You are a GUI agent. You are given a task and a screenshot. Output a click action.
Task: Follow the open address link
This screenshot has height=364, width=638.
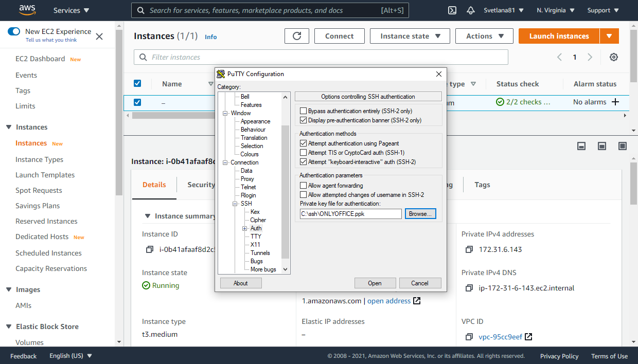pyautogui.click(x=389, y=301)
